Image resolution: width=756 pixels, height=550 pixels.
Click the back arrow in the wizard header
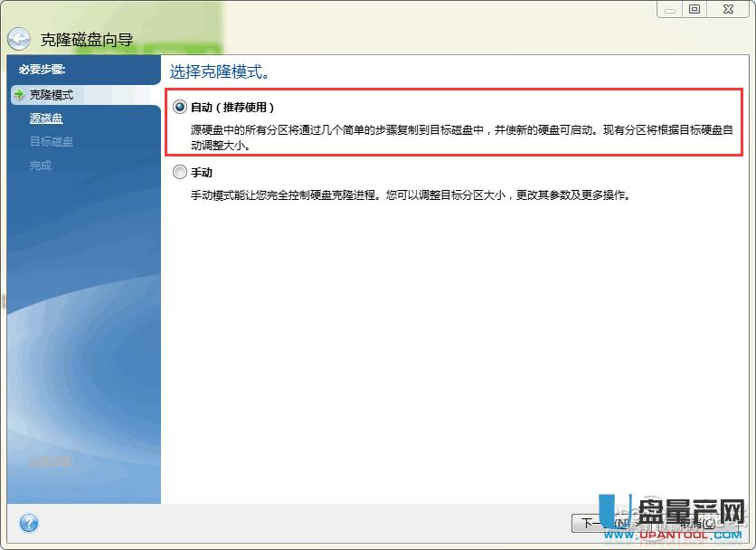pos(18,37)
